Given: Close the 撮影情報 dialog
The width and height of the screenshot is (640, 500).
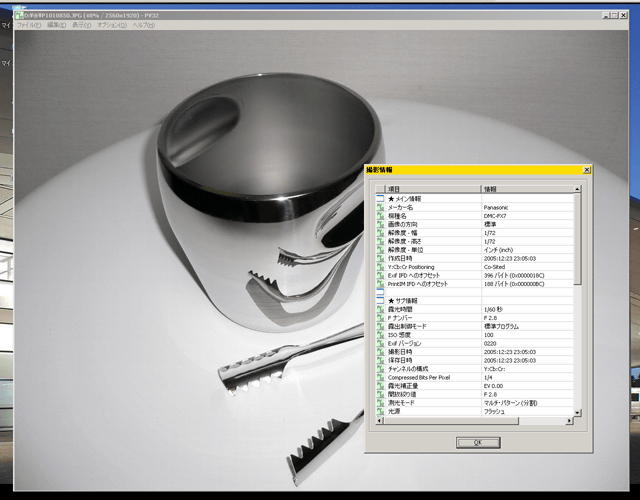Looking at the screenshot, I should coord(587,171).
